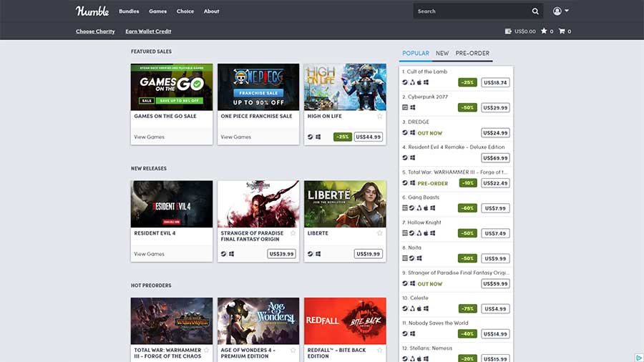Click the search magnifier icon
Viewport: 644px width, 362px height.
point(535,11)
